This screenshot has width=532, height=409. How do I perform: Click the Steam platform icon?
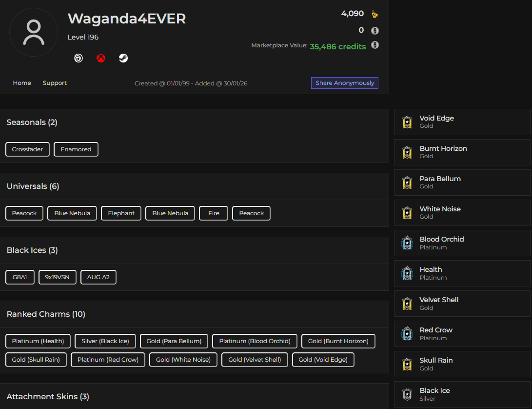click(x=123, y=58)
